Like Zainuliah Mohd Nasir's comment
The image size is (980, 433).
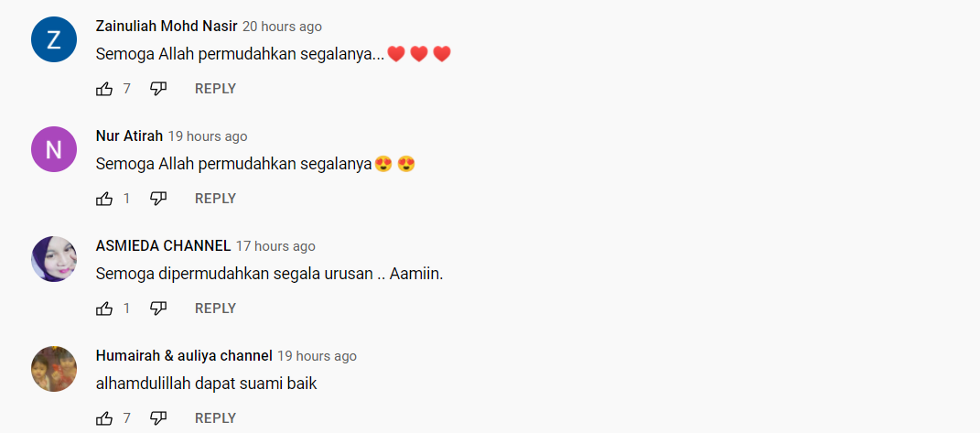click(104, 89)
